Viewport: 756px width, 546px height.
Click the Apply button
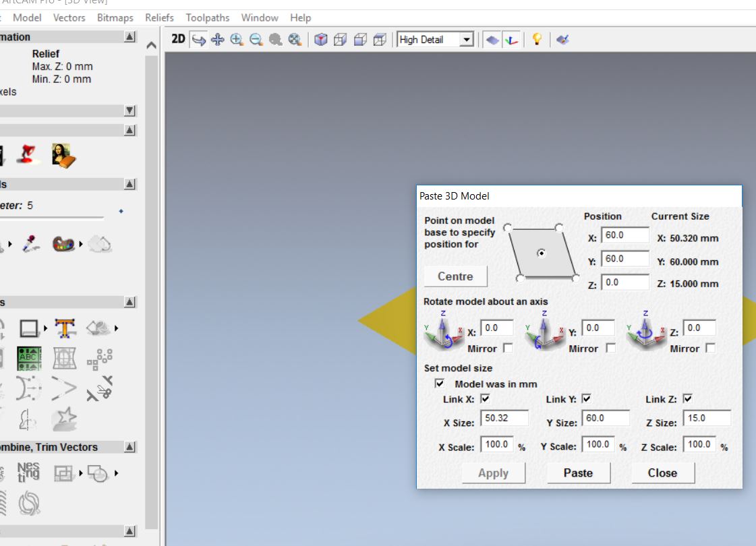pyautogui.click(x=493, y=473)
